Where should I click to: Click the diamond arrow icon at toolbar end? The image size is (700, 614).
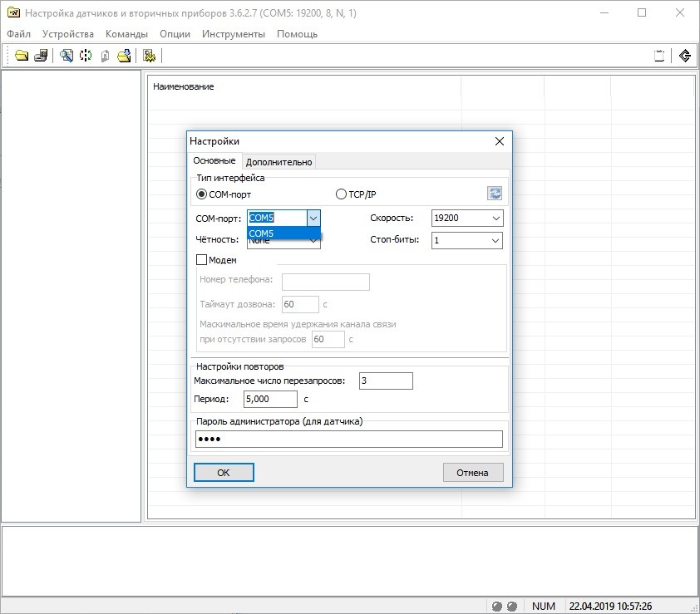tap(685, 56)
